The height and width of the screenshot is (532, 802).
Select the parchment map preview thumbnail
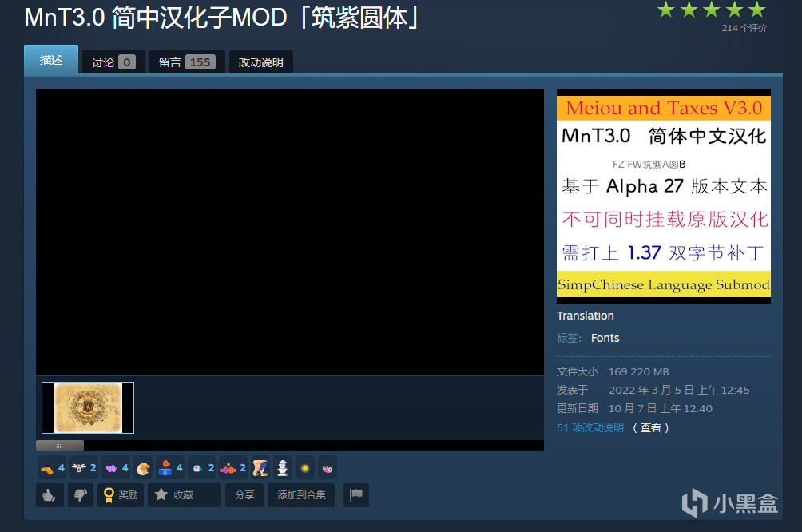coord(88,407)
